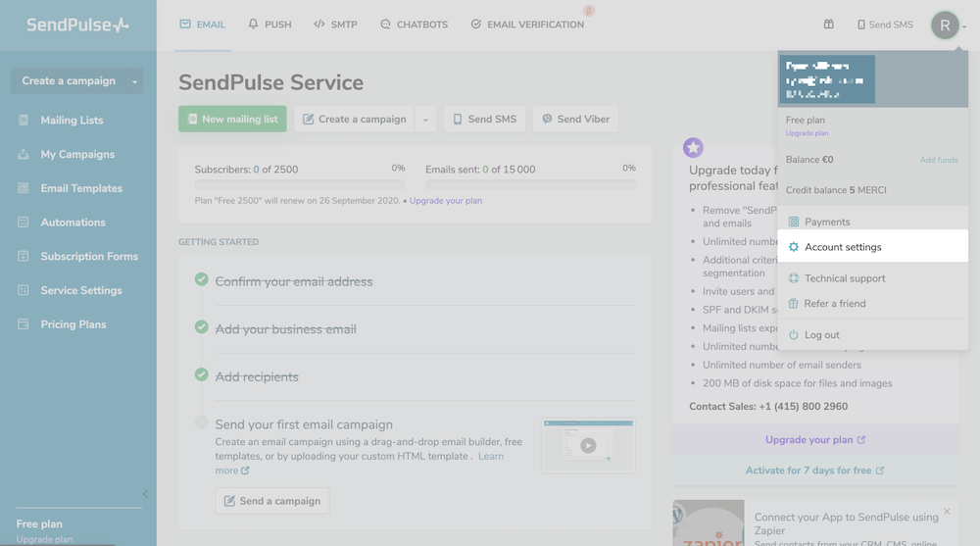The image size is (980, 546).
Task: Choose Log out in the user menu
Action: (x=821, y=335)
